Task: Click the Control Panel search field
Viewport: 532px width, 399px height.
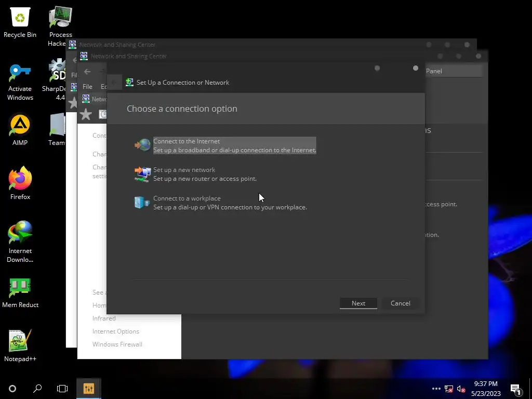Action: click(453, 71)
